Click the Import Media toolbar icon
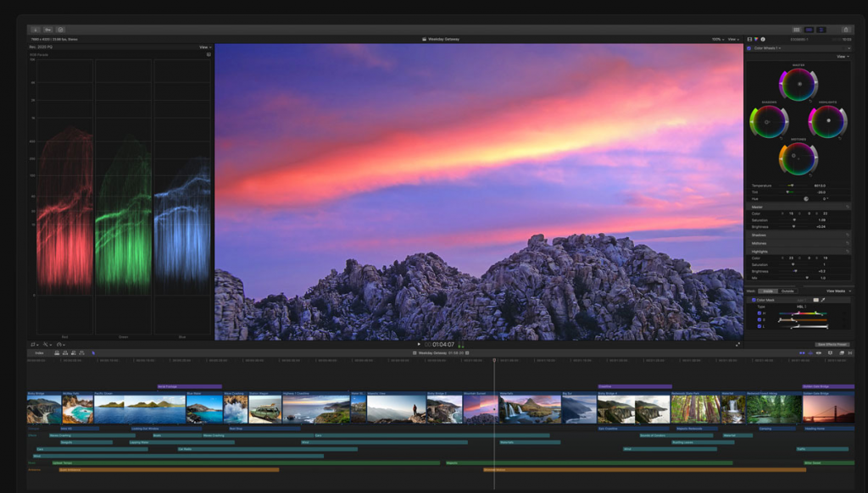This screenshot has width=868, height=493. (x=35, y=29)
